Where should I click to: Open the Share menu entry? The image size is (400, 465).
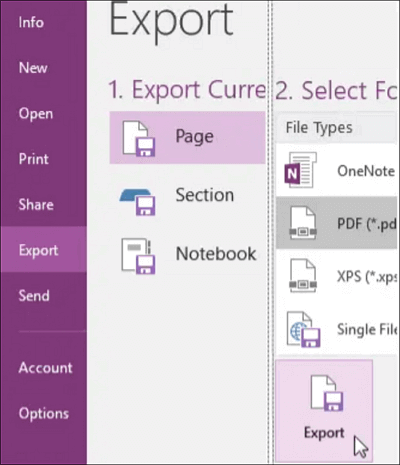(x=36, y=204)
